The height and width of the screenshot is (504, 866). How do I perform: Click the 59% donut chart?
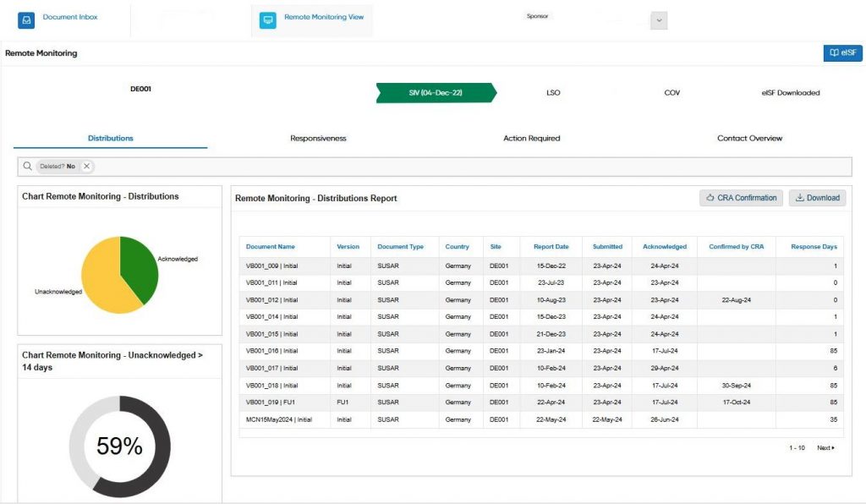click(x=119, y=446)
